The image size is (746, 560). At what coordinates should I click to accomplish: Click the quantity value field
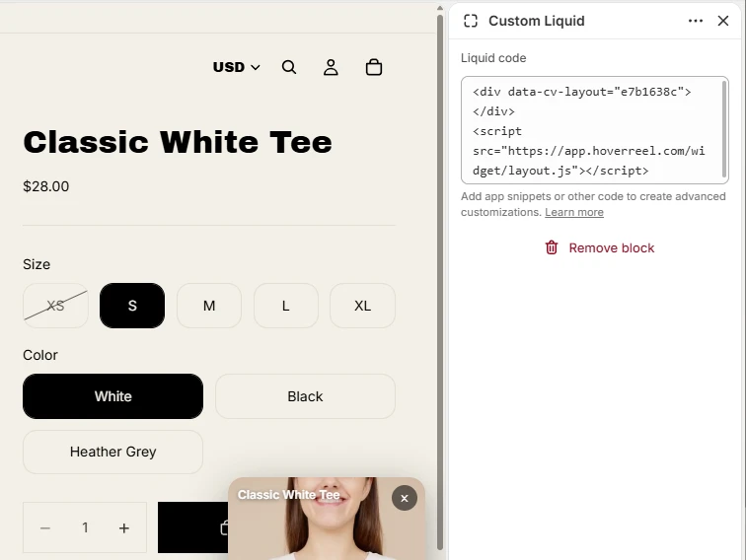85,527
